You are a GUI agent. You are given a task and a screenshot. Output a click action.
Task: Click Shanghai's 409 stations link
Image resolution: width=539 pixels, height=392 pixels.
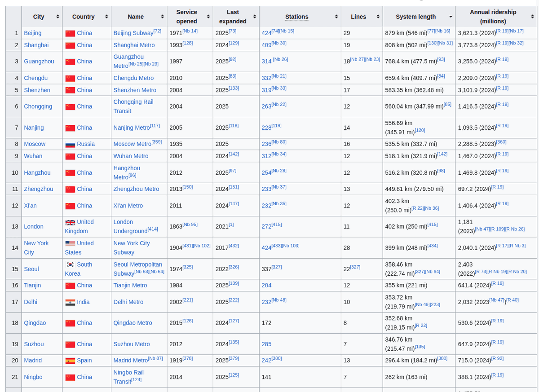pos(266,45)
